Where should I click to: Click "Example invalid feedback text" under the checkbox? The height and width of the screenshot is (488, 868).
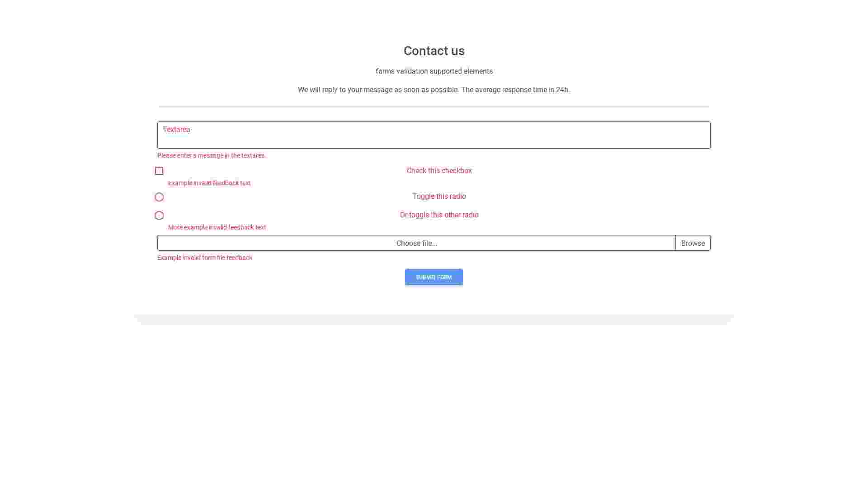(209, 183)
